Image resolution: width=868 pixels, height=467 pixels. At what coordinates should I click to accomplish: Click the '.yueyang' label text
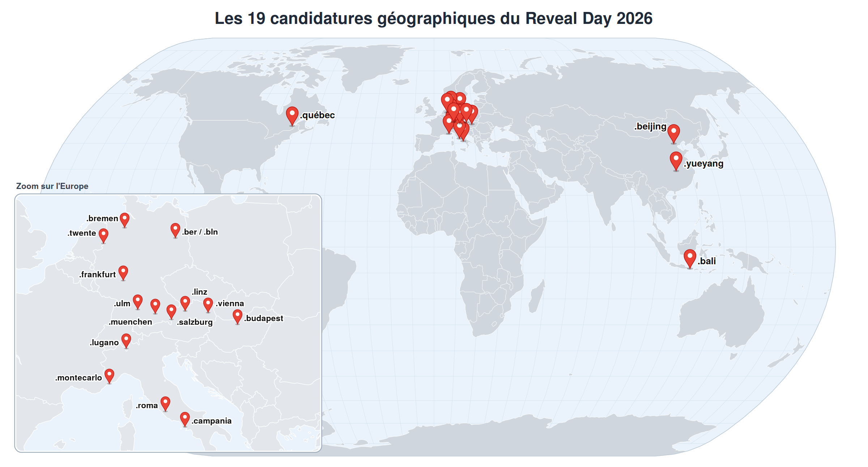tap(703, 164)
